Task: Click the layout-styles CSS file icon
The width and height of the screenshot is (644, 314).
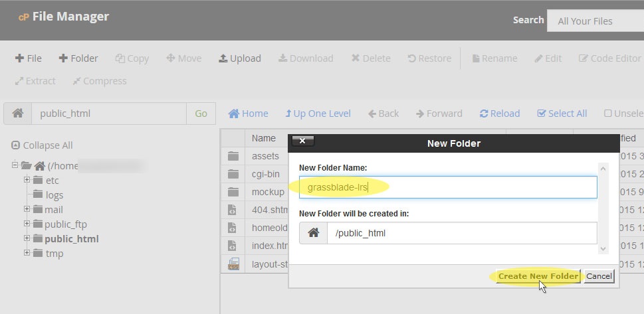Action: [x=233, y=264]
